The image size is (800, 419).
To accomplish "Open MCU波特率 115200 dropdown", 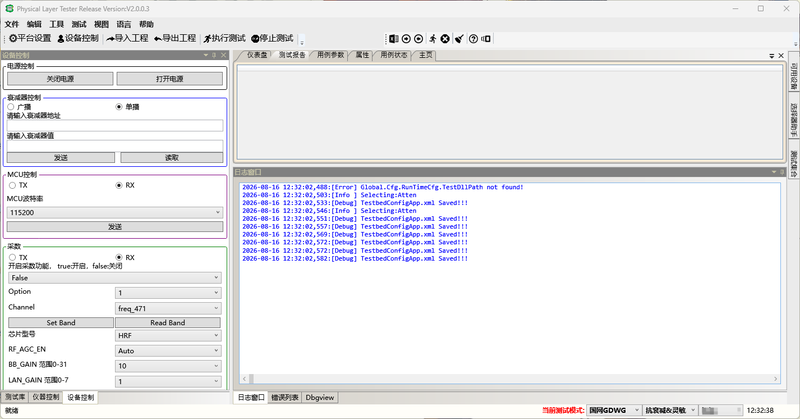I will click(x=115, y=212).
